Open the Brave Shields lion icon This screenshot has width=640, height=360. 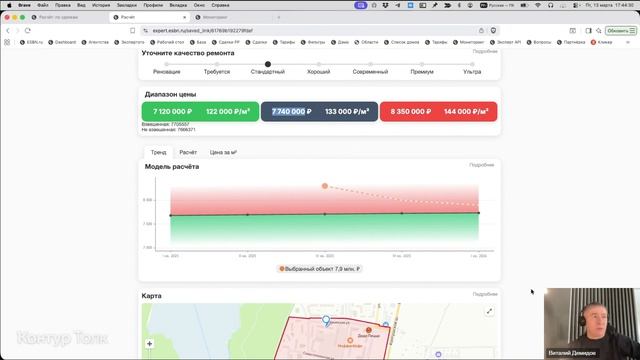[x=493, y=31]
